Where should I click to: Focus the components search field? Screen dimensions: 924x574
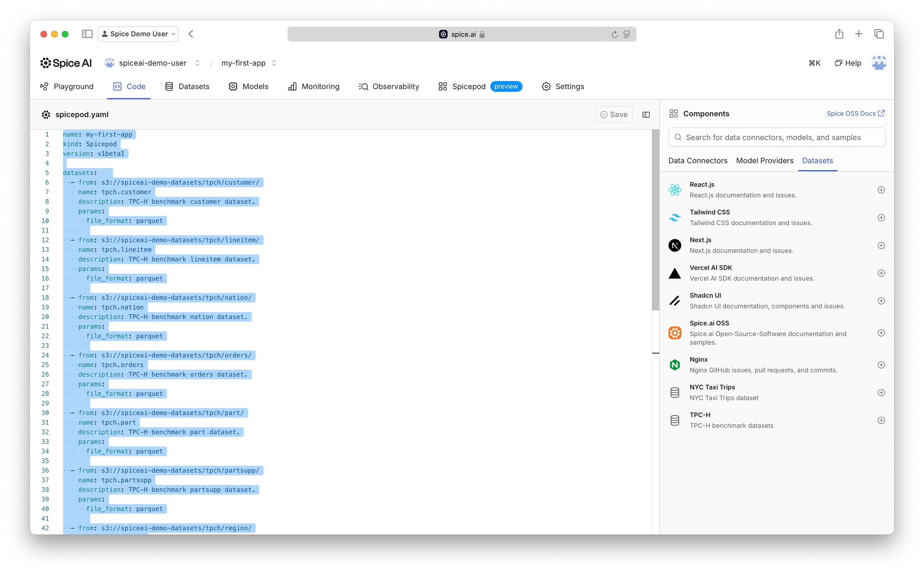point(776,137)
